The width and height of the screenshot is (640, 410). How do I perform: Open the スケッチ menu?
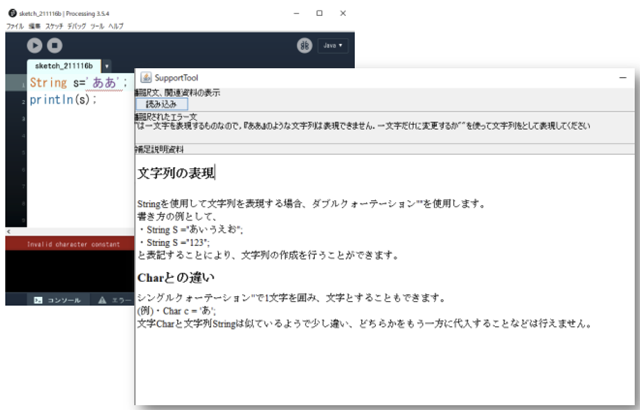coord(54,25)
